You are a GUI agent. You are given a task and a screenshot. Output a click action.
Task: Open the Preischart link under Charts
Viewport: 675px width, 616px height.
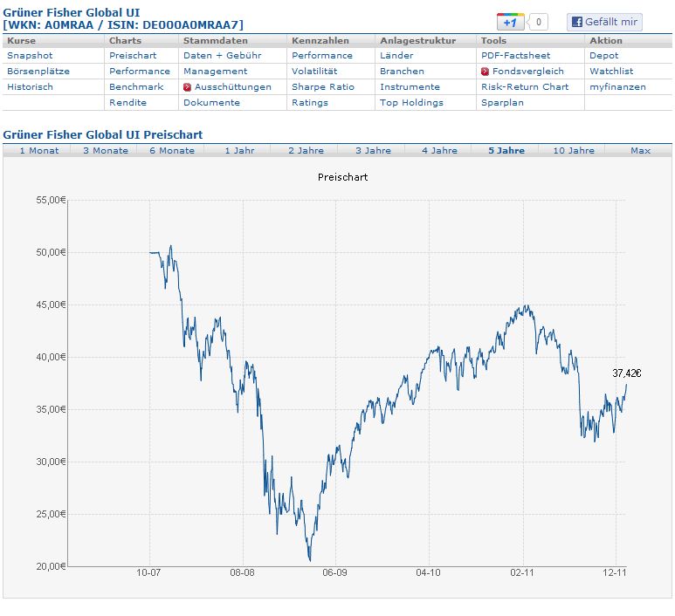tap(133, 56)
